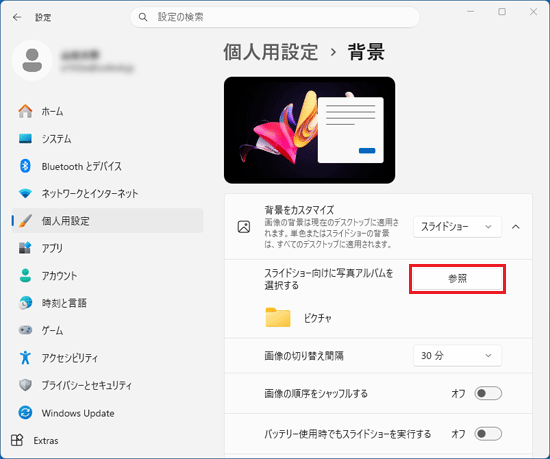Click the Extras icon at bottom
This screenshot has width=550, height=459.
(x=17, y=440)
